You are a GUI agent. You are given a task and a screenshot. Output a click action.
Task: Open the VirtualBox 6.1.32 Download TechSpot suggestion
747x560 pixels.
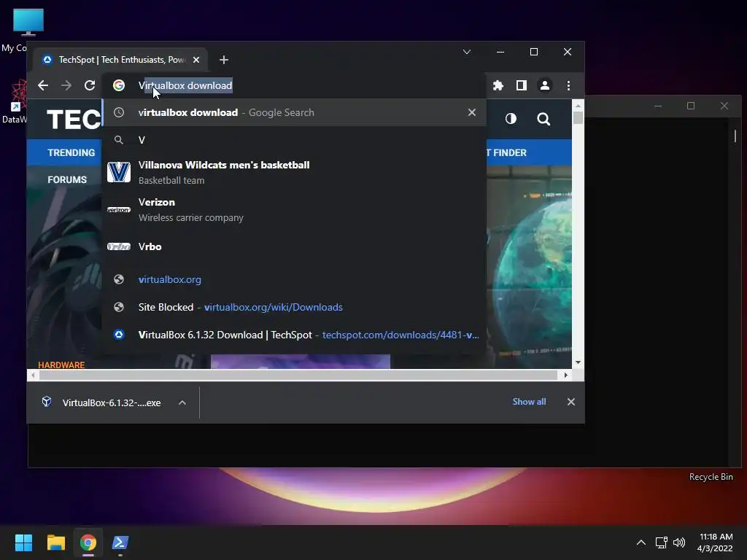tap(294, 335)
